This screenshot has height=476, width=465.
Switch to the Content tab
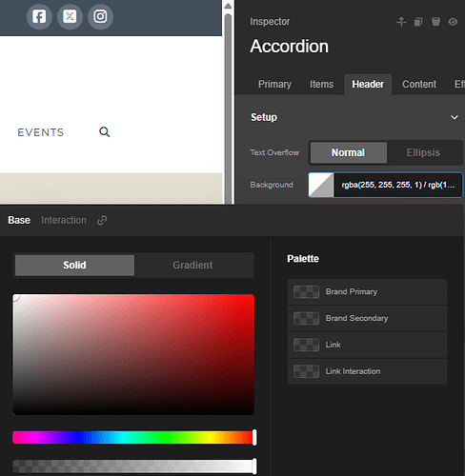coord(419,84)
